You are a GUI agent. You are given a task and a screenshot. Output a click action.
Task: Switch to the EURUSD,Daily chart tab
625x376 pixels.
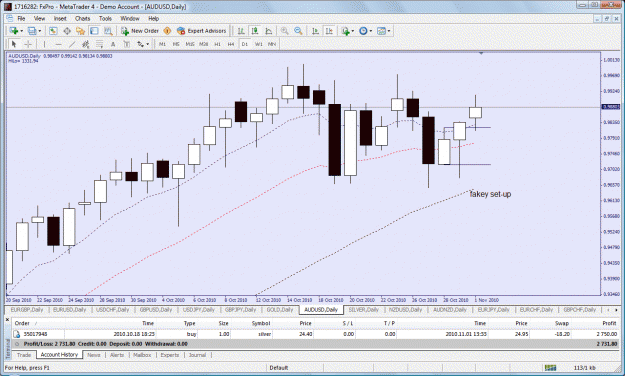69,309
